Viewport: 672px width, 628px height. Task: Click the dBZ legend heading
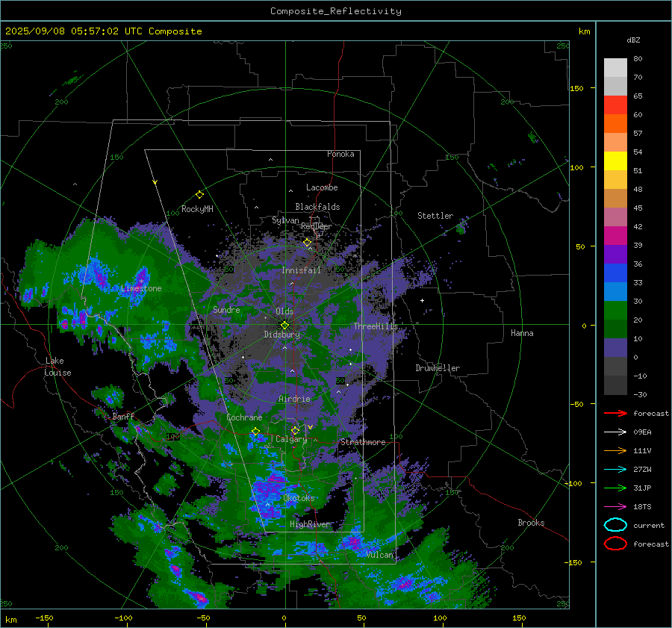633,40
